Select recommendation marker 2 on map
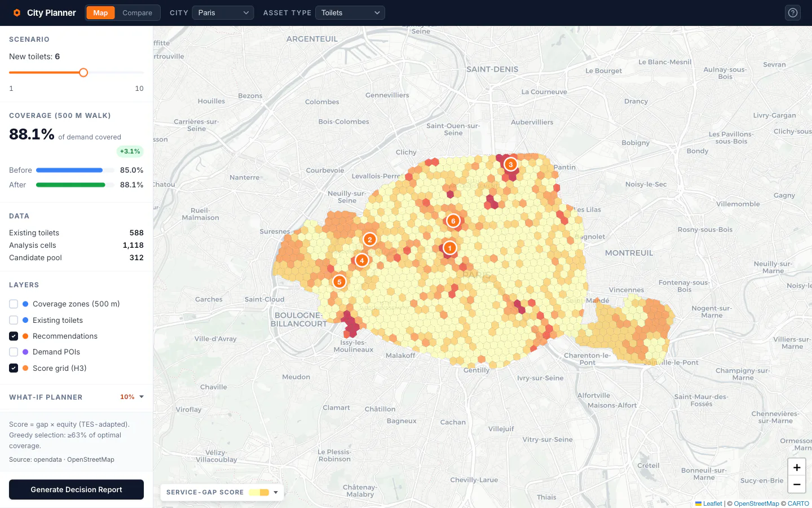The width and height of the screenshot is (812, 508). coord(370,239)
